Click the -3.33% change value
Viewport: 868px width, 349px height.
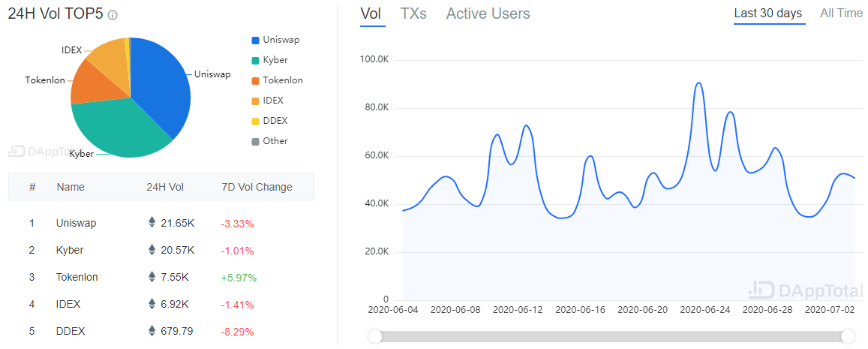[x=237, y=224]
